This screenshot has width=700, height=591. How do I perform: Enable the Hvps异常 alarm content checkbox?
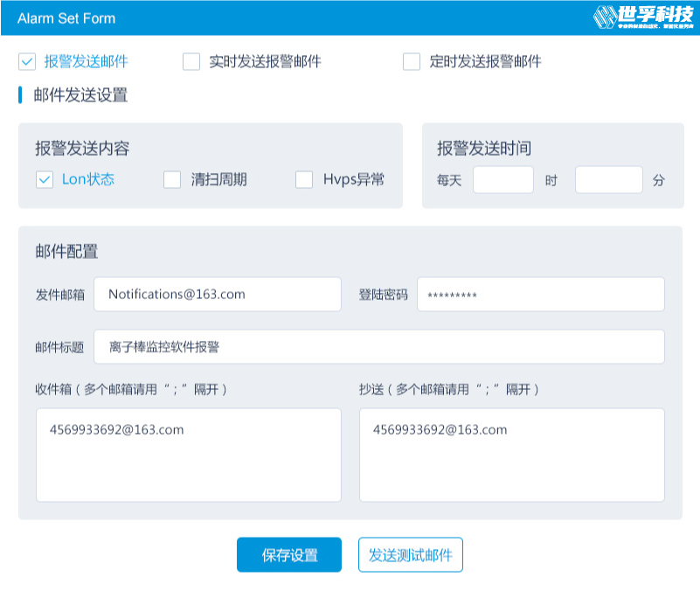(304, 179)
